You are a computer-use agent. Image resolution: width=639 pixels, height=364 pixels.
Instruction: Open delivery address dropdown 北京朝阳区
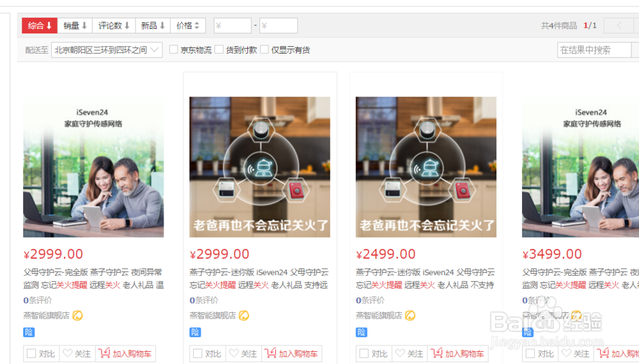tap(107, 50)
